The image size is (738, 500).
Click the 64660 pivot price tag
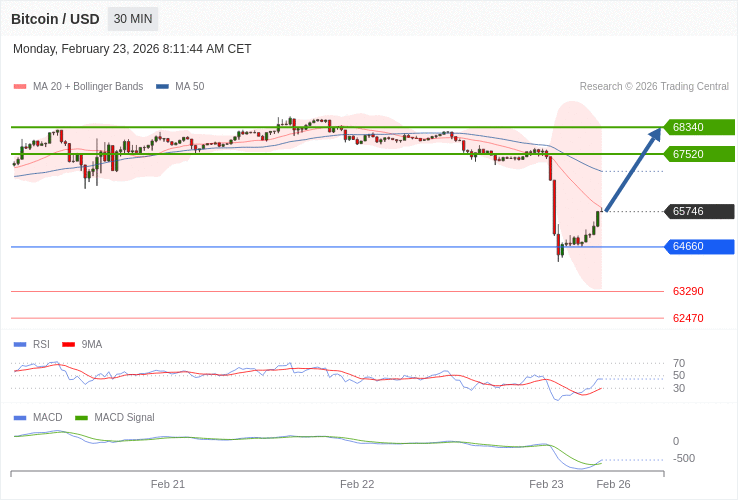pos(699,247)
